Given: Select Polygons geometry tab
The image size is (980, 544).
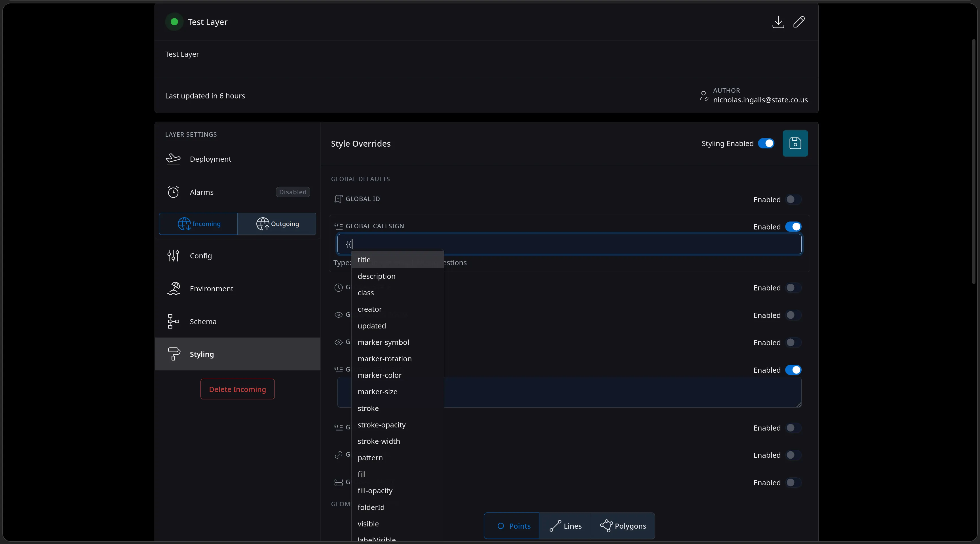Looking at the screenshot, I should tap(622, 526).
